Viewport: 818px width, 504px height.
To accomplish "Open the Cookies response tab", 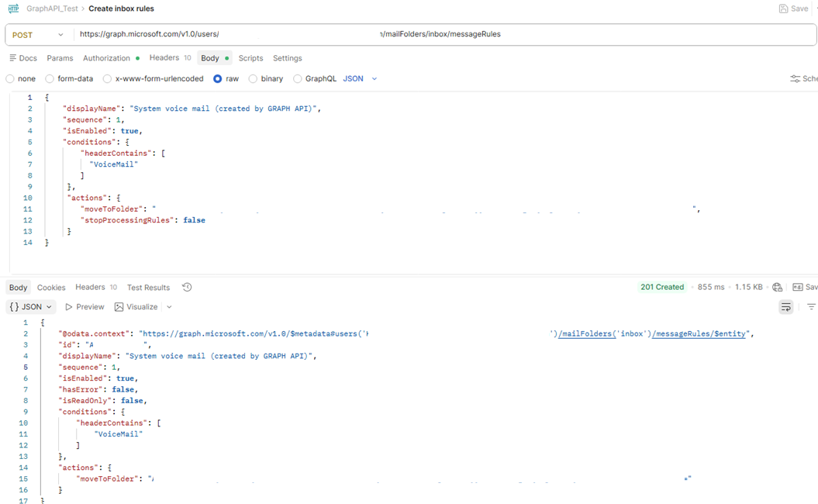I will click(x=51, y=288).
